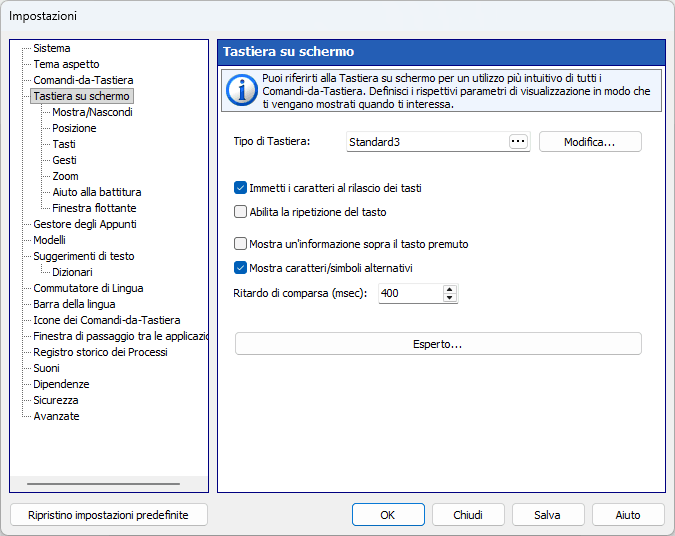Image resolution: width=675 pixels, height=536 pixels.
Task: Select Dipendenze in the tree
Action: click(x=61, y=384)
